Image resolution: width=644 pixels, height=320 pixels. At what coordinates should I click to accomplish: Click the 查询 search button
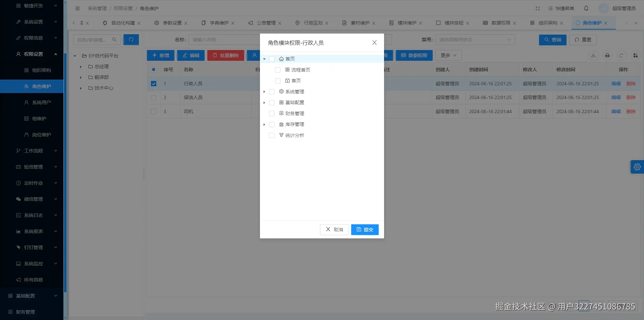click(553, 40)
